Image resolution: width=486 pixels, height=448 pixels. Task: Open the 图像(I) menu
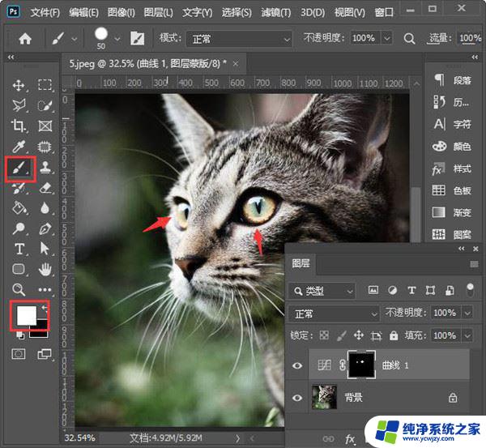click(x=122, y=13)
